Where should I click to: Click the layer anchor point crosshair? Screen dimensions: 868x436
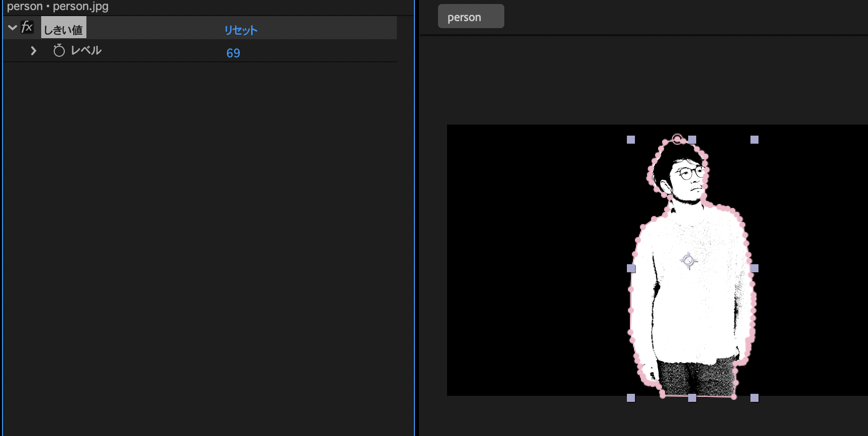689,261
